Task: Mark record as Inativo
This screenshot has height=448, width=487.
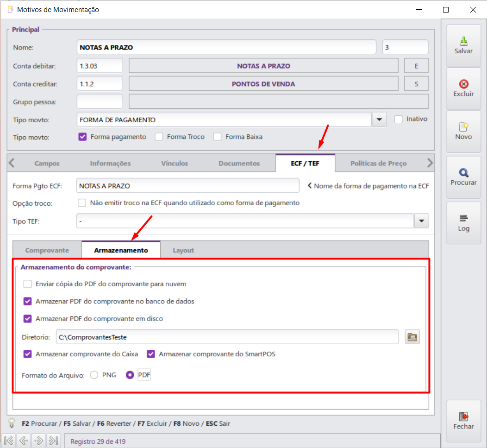Action: pyautogui.click(x=398, y=119)
